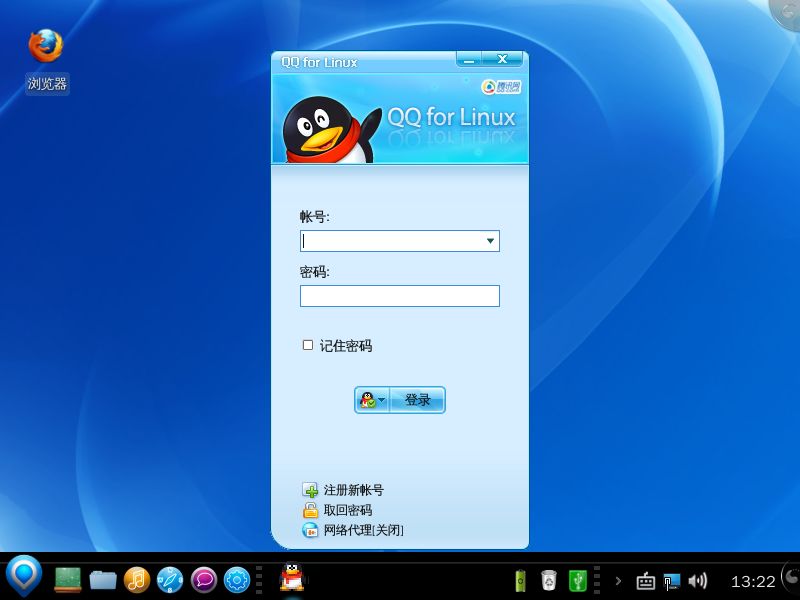This screenshot has height=600, width=800.
Task: Open the login status penguin dropdown
Action: coord(372,399)
